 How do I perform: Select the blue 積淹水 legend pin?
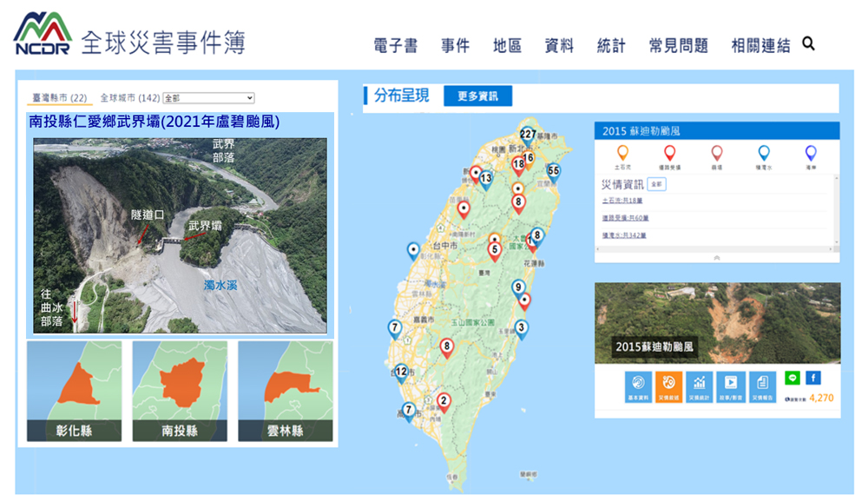coord(763,153)
